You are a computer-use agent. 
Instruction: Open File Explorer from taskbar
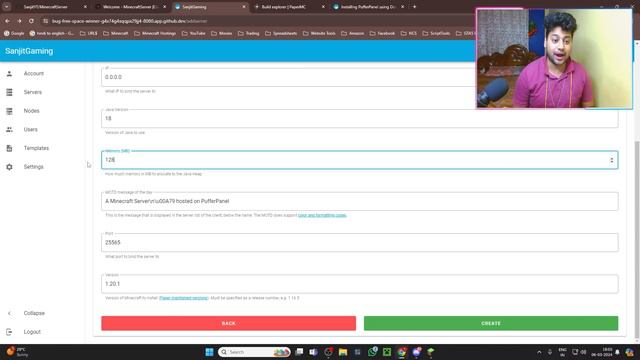[x=343, y=352]
